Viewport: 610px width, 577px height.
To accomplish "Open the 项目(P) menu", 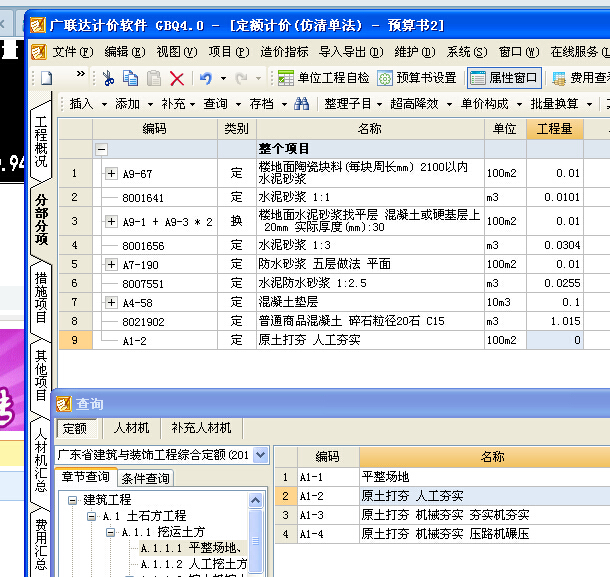I will click(229, 52).
